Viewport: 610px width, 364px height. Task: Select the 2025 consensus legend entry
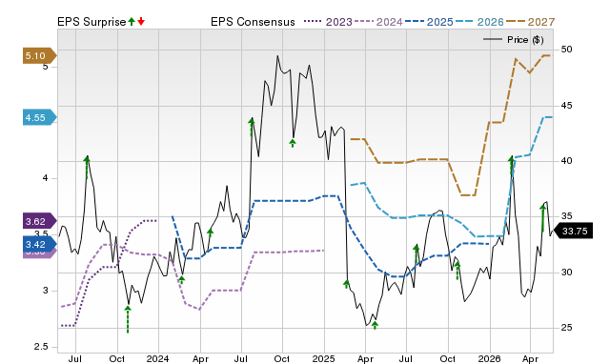click(429, 22)
